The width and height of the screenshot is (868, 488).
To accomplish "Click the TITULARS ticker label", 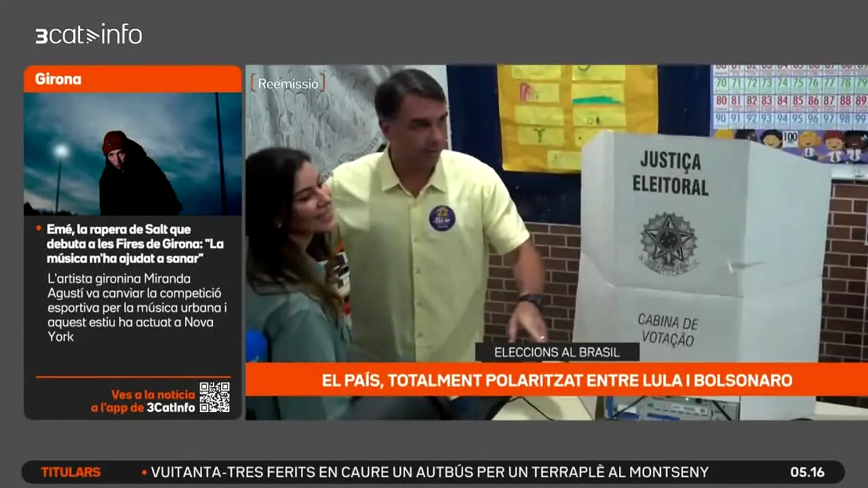I will click(x=71, y=472).
